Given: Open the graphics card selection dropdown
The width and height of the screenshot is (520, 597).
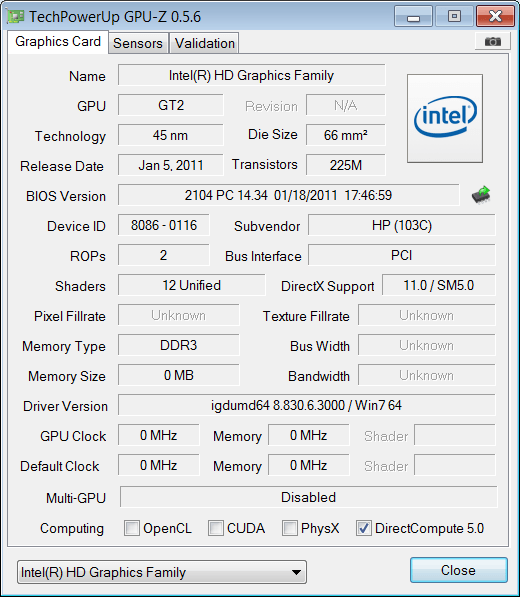Looking at the screenshot, I should [x=162, y=572].
